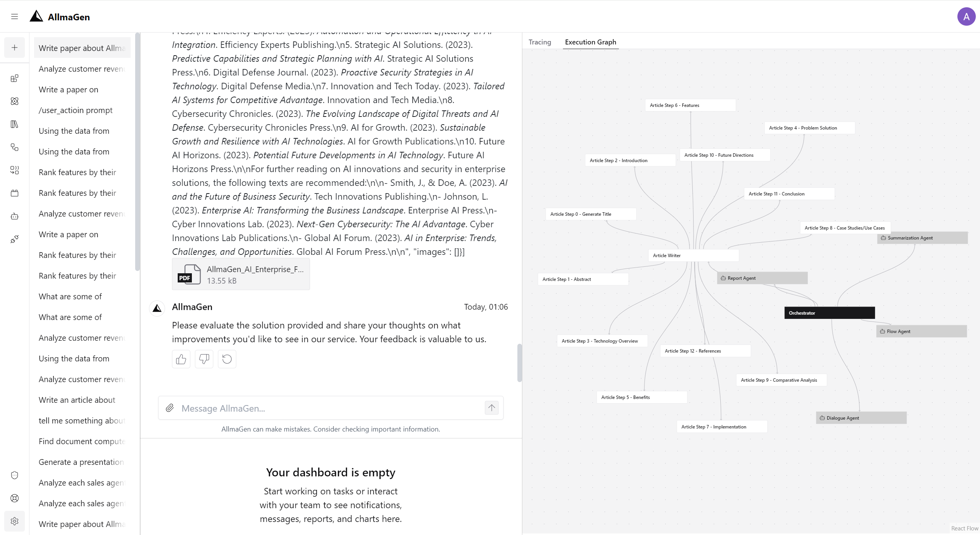Start a new chat with plus button
Viewport: 980px width, 535px height.
tap(15, 48)
